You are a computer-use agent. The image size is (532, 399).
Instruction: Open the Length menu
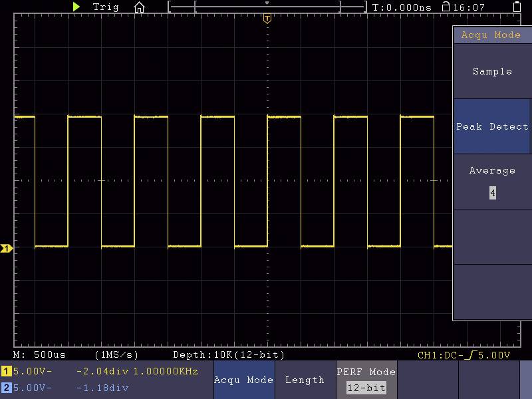[x=305, y=380]
